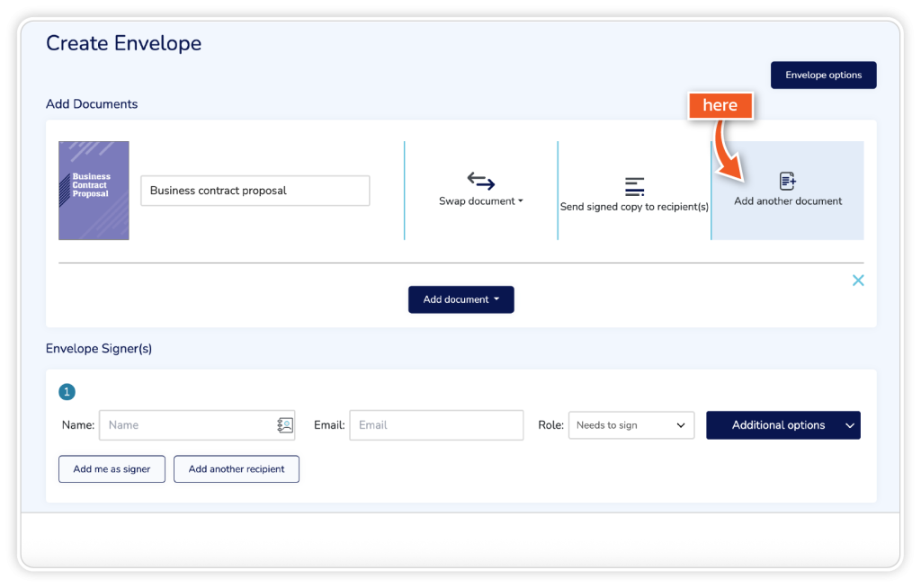
Task: Select the Business Contract Proposal thumbnail
Action: (x=94, y=191)
